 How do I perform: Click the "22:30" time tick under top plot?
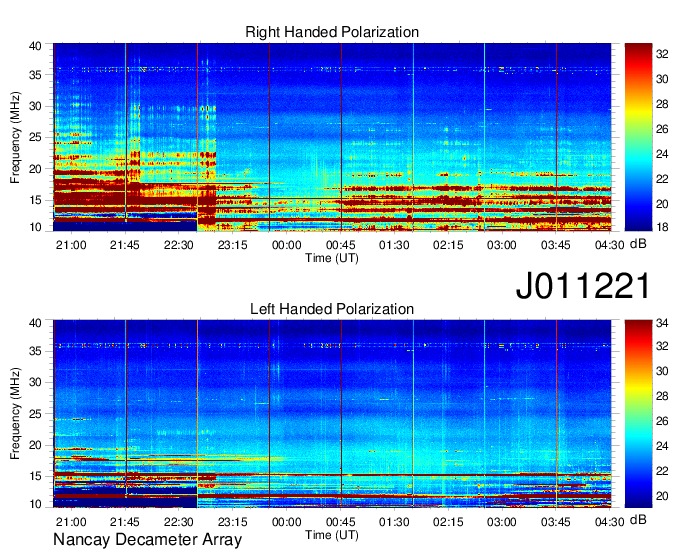click(x=179, y=245)
